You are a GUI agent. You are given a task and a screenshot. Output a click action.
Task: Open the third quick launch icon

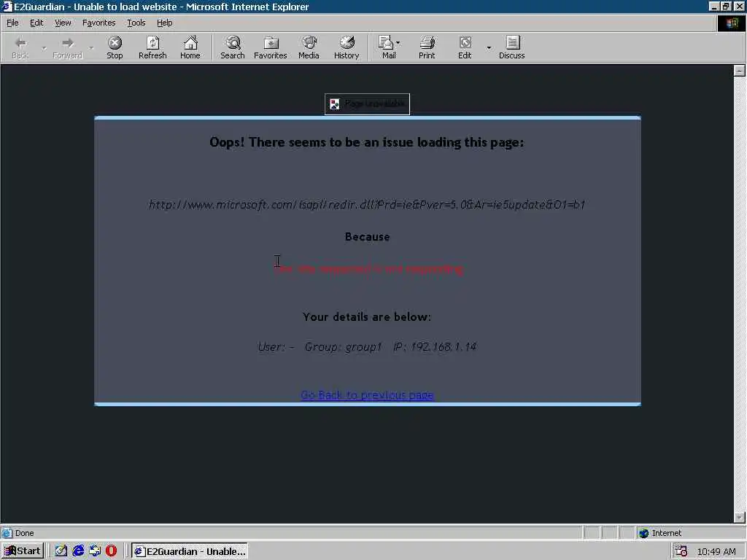(95, 551)
